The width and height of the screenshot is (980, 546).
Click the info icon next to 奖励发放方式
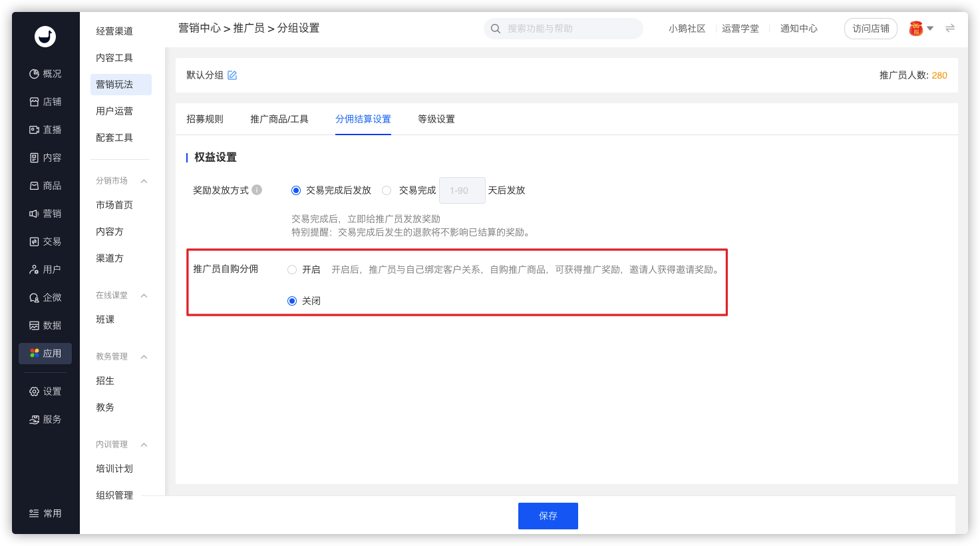coord(257,190)
